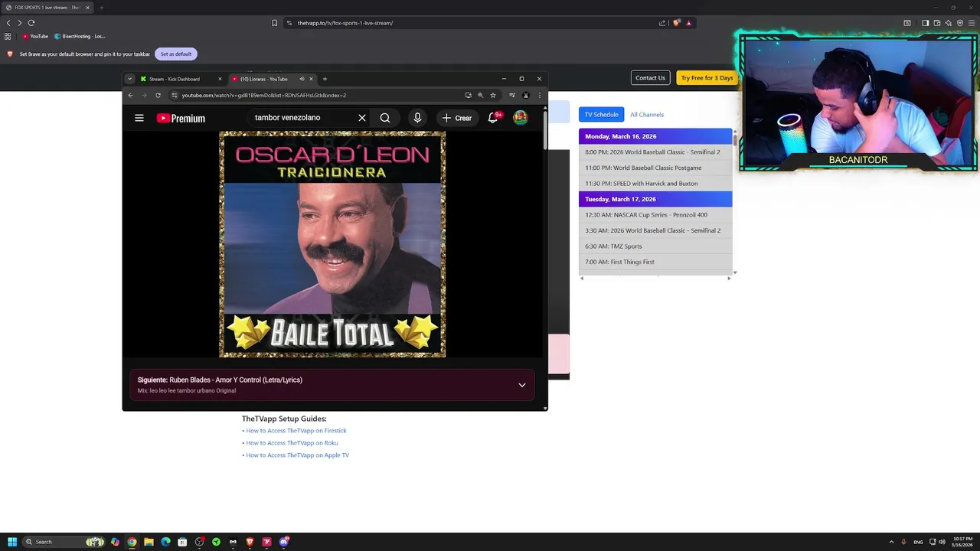Open Chrome three-dot menu
The width and height of the screenshot is (980, 551).
point(539,95)
